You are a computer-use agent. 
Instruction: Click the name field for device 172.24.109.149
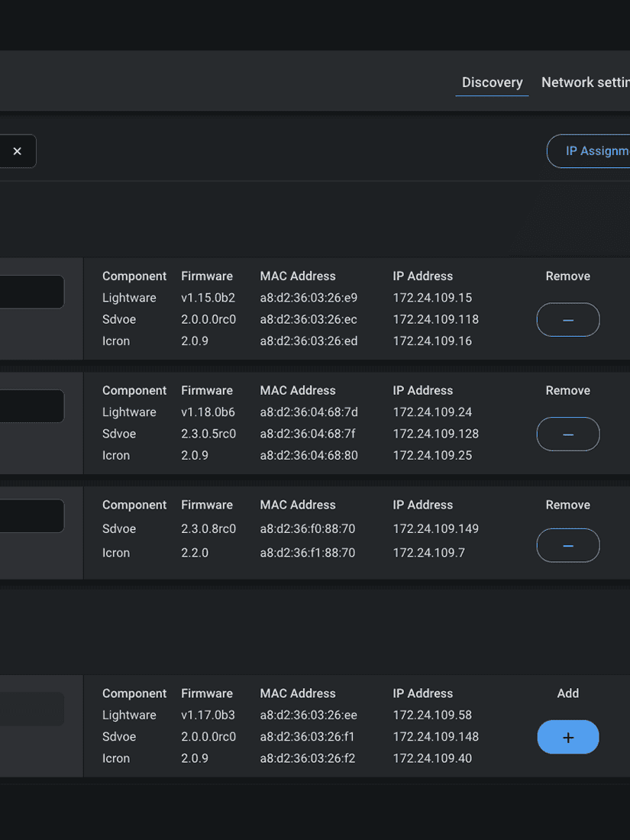coord(32,516)
